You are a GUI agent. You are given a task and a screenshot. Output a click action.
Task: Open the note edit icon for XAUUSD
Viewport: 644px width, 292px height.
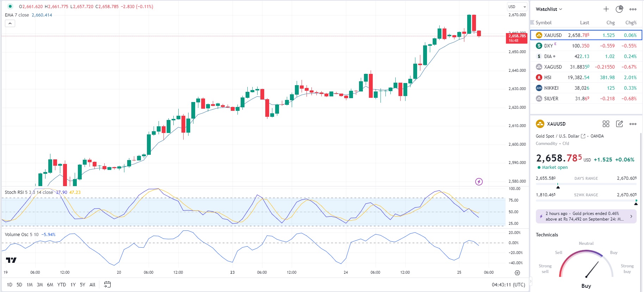(x=619, y=124)
